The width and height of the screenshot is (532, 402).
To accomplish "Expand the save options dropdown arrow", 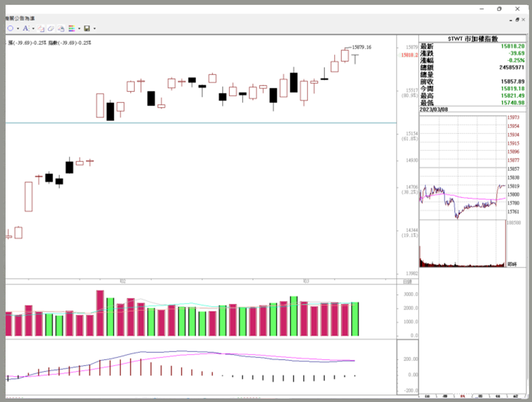I will click(94, 29).
